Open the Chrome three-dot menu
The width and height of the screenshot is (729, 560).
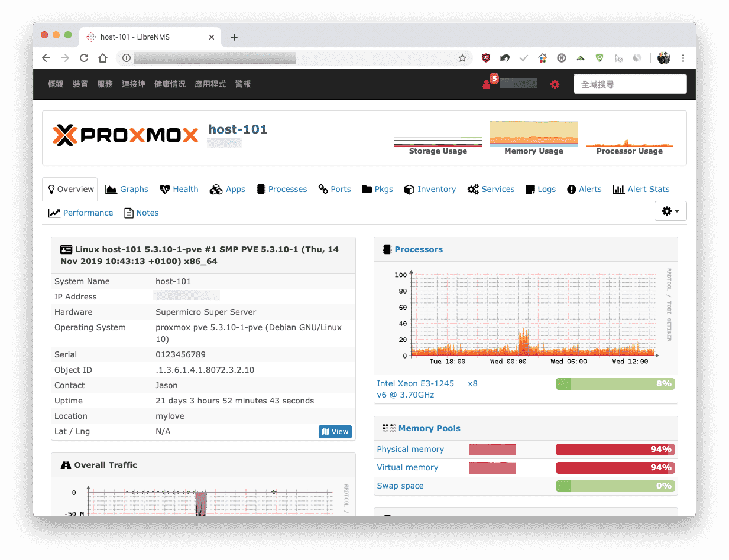[683, 58]
